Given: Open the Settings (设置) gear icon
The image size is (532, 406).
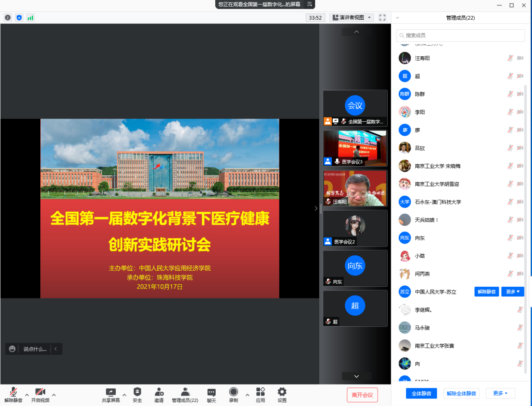Looking at the screenshot, I should coord(282,392).
